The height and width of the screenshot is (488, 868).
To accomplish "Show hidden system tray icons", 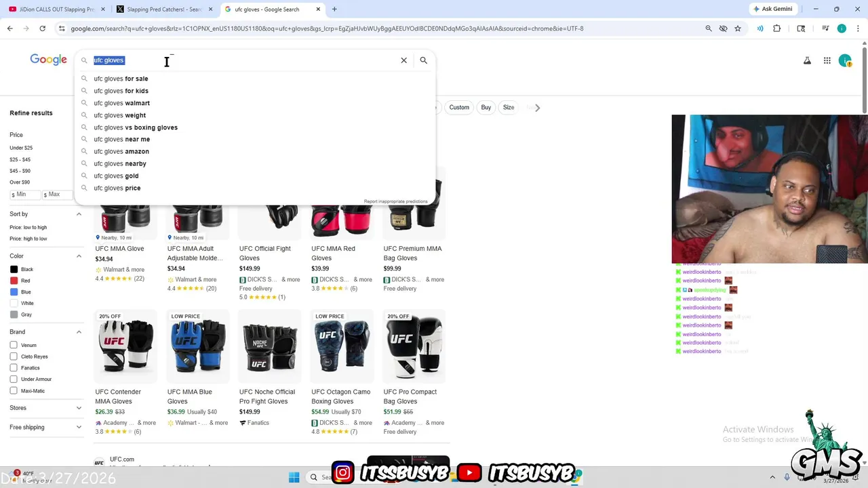I will click(772, 477).
